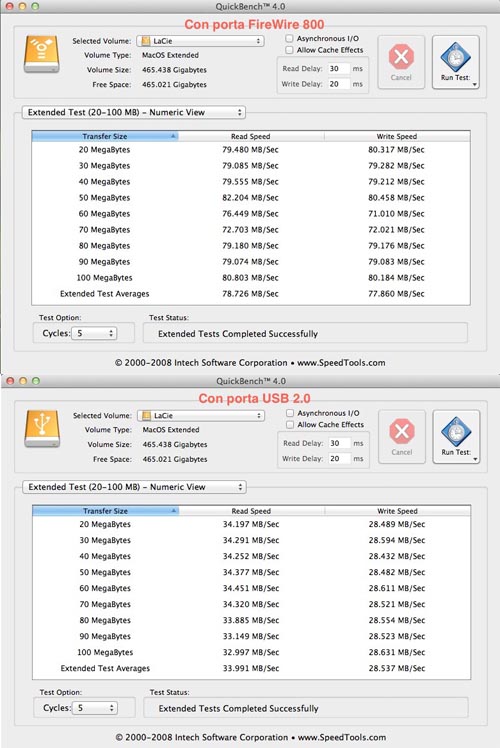The image size is (500, 748).
Task: Toggle Asynchronous I/O in the USB window
Action: [x=290, y=413]
